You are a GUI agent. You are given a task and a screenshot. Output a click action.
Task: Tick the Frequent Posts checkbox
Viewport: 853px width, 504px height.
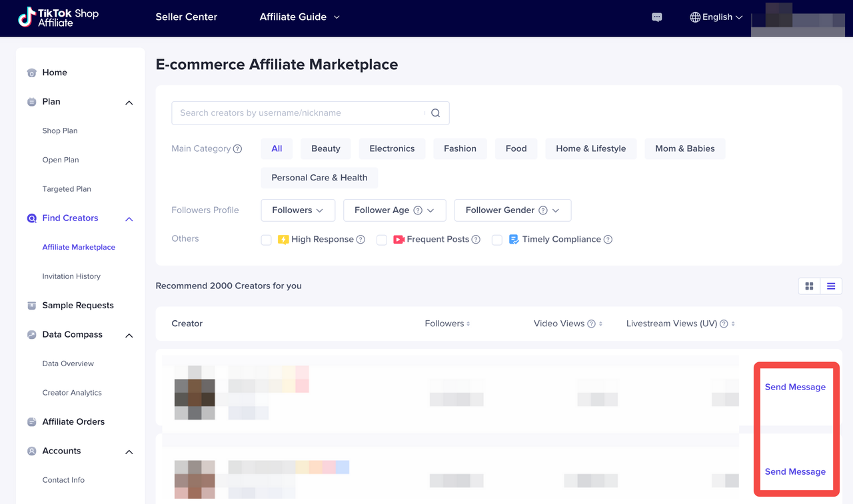click(382, 240)
